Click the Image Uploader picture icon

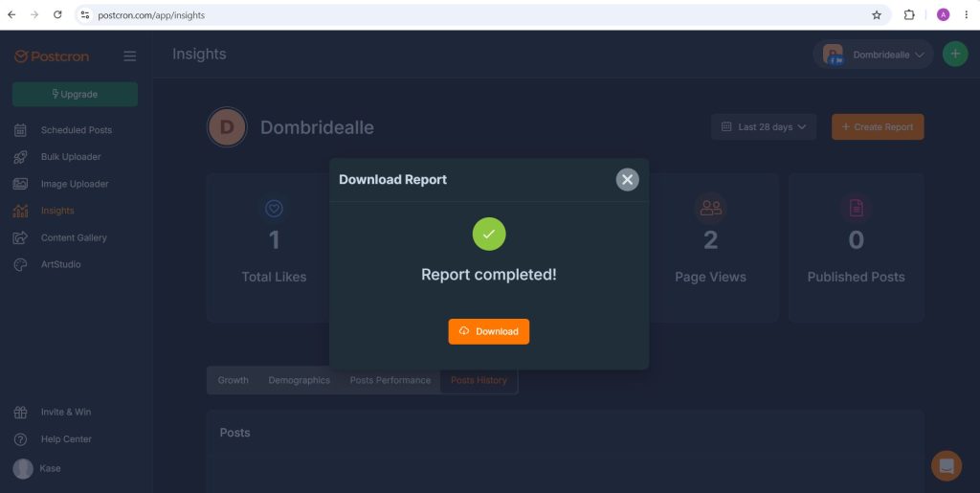pyautogui.click(x=21, y=184)
